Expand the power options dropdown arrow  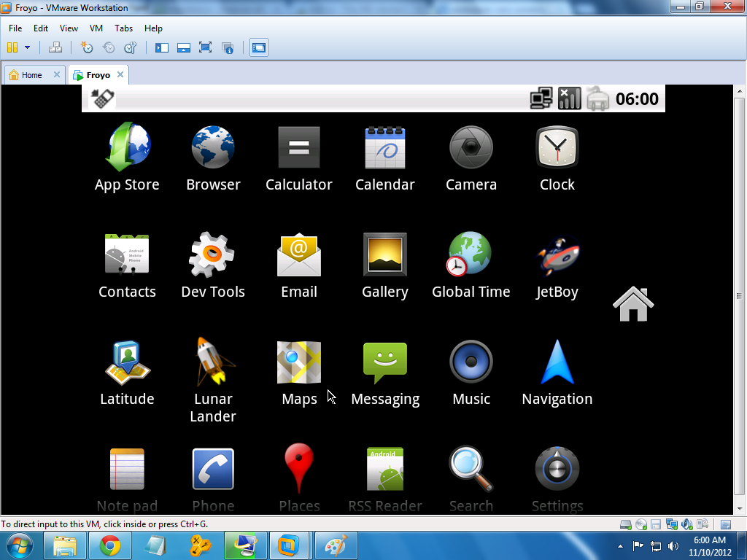27,47
